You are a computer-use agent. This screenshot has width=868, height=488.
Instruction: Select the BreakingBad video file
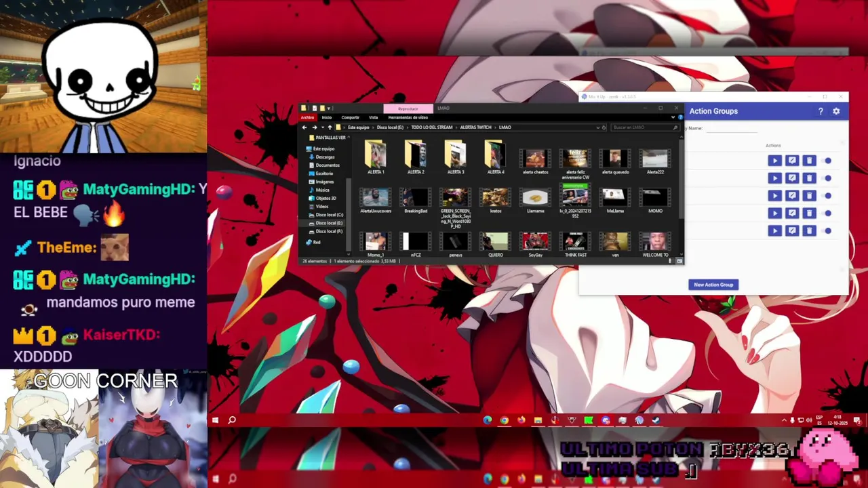click(x=416, y=200)
